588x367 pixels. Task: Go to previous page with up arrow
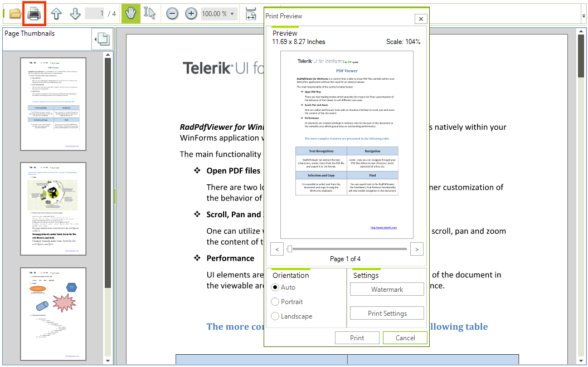(x=56, y=14)
